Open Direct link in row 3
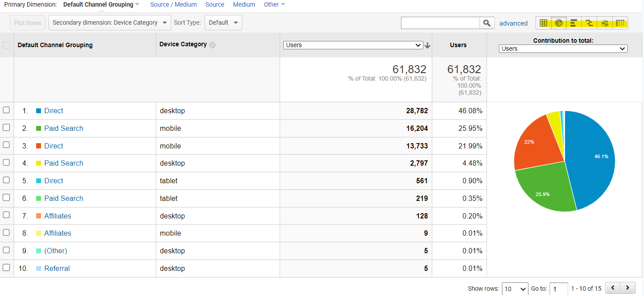 (54, 146)
